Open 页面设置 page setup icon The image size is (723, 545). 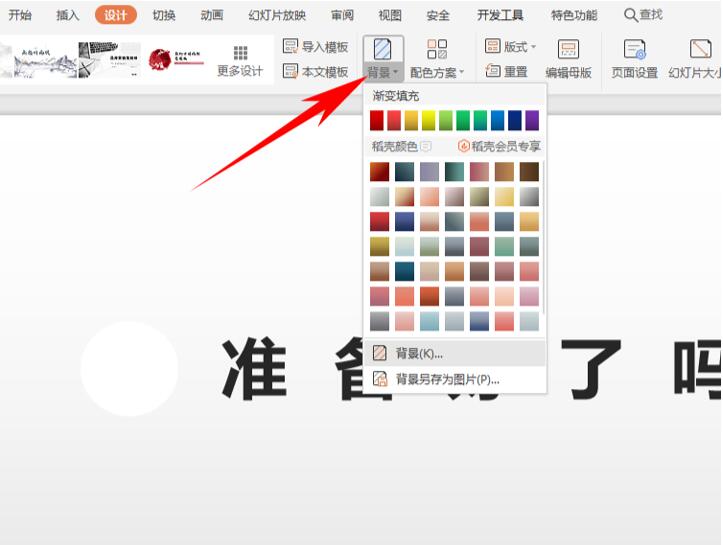634,49
